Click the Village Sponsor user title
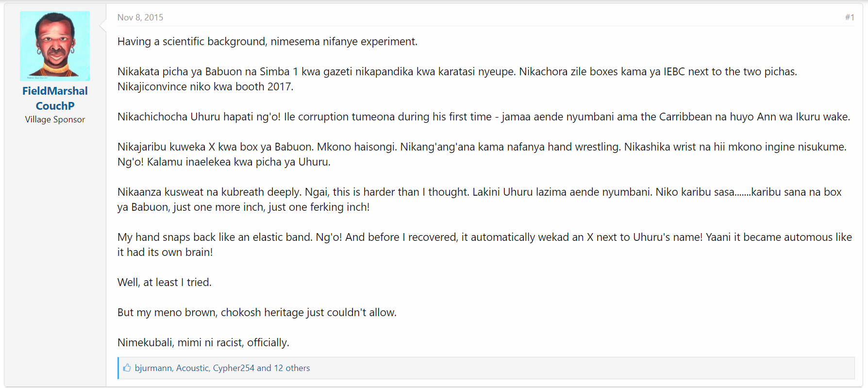Viewport: 868px width, 388px height. click(x=55, y=119)
